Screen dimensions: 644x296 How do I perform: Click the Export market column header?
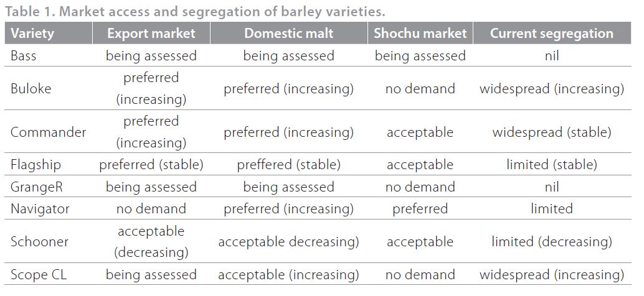(151, 34)
